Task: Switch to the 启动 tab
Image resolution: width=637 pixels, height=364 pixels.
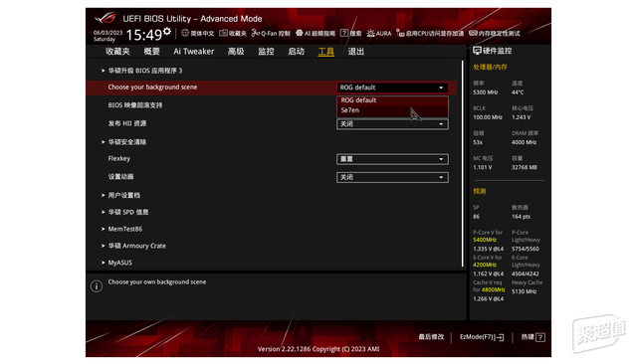Action: (x=296, y=52)
